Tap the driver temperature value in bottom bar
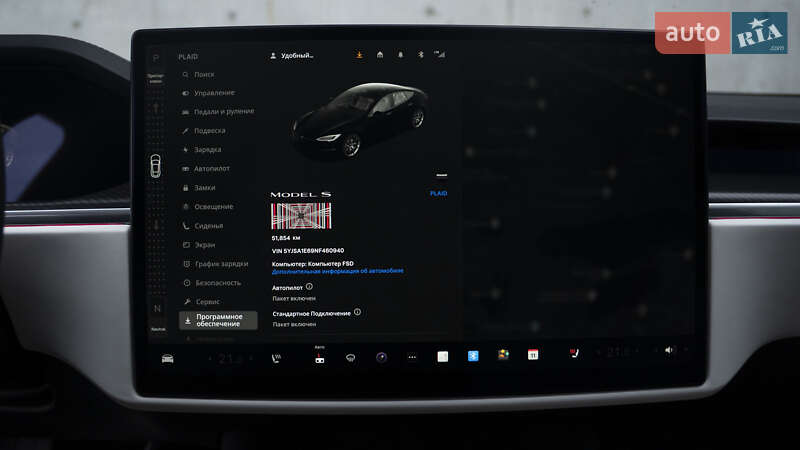 tap(230, 359)
